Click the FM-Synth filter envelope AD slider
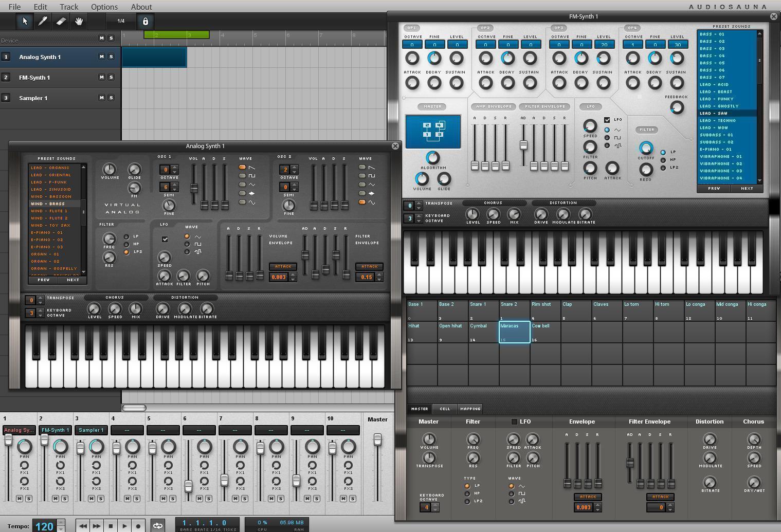Viewport: 781px width, 532px height. pyautogui.click(x=523, y=145)
